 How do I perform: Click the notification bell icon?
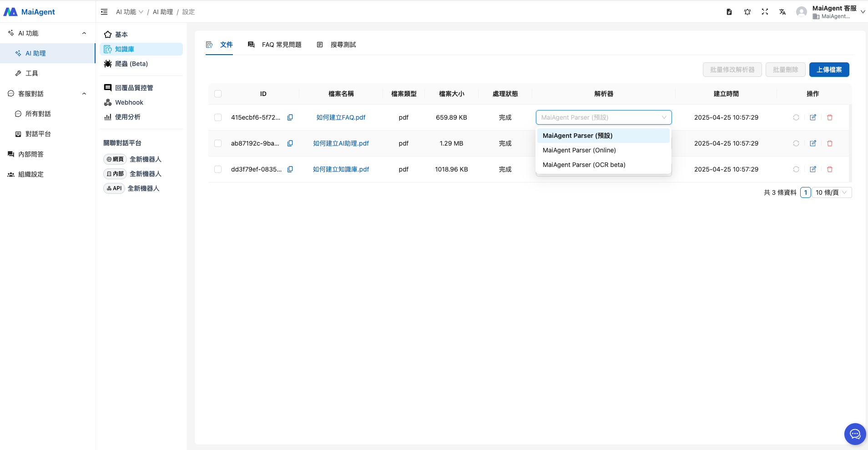tap(747, 12)
